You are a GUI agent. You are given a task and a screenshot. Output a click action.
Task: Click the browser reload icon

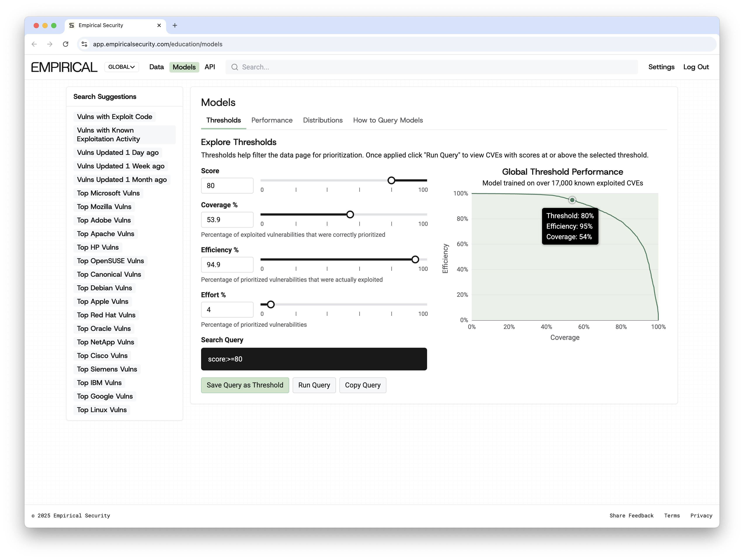66,44
